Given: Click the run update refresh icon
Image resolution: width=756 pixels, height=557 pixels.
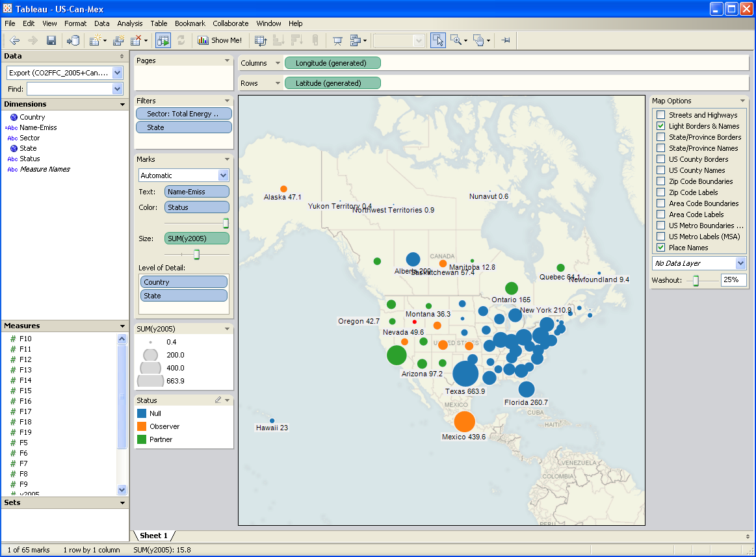Looking at the screenshot, I should 181,40.
